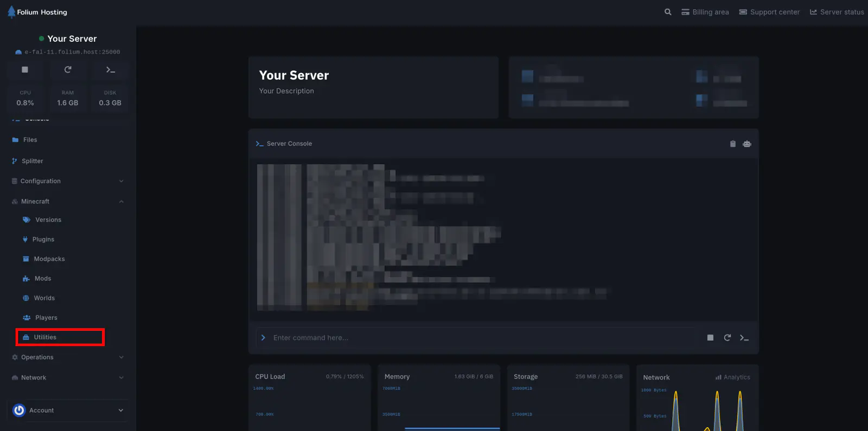Viewport: 868px width, 431px height.
Task: Click the search magnifier in top bar
Action: pyautogui.click(x=668, y=12)
